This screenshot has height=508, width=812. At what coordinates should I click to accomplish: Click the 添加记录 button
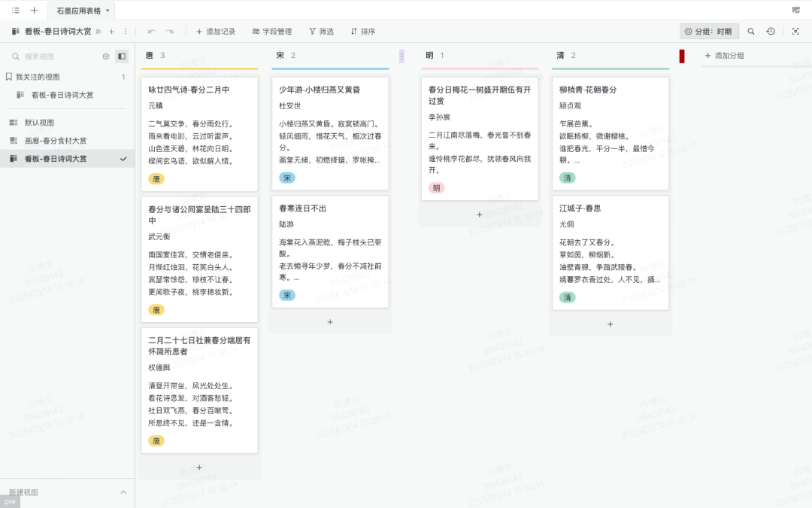tap(216, 32)
